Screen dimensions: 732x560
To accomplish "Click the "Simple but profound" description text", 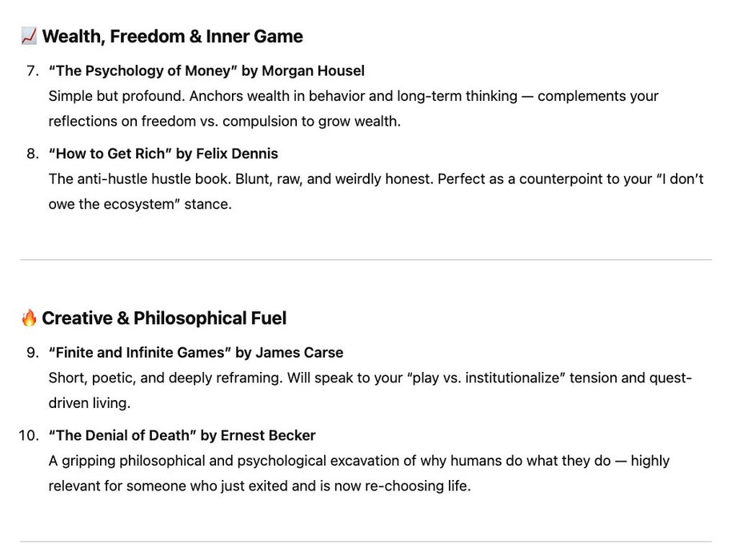I will pos(354,108).
